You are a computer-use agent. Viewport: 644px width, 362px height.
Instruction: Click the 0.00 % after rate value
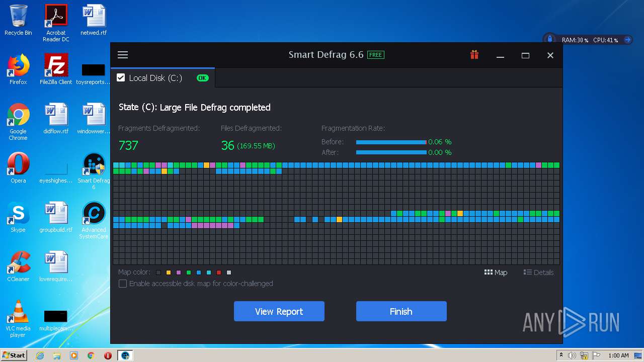click(x=440, y=152)
